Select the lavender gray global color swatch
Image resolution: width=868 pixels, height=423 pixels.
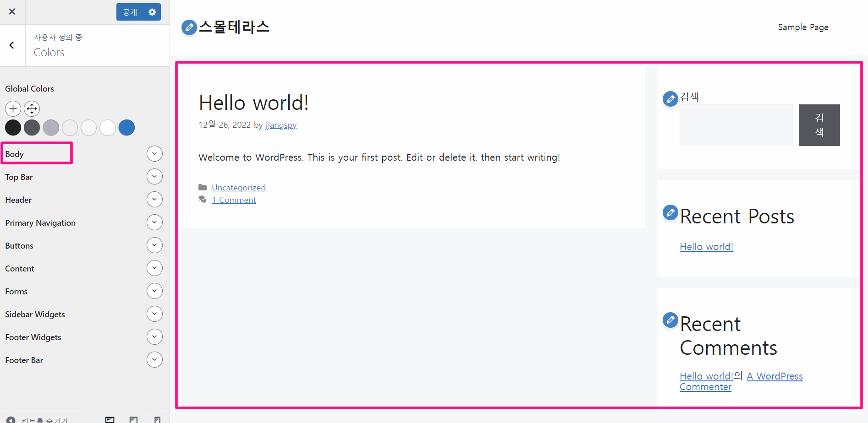51,128
